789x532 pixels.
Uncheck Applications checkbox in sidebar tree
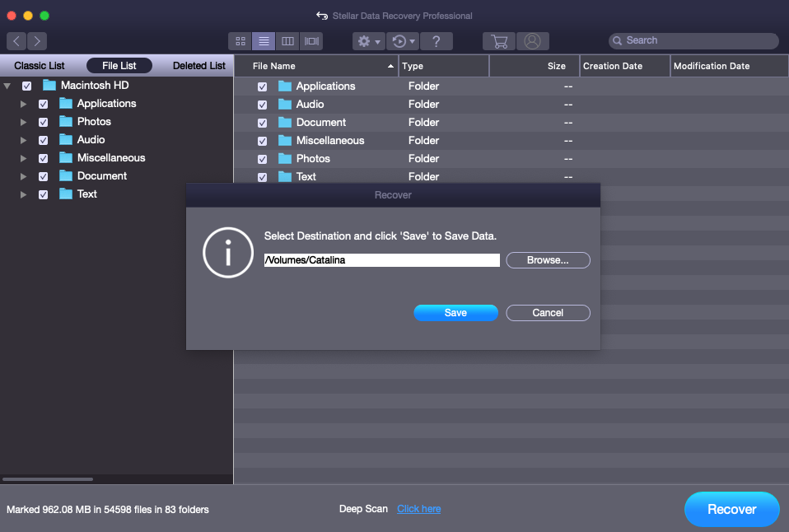click(x=44, y=105)
